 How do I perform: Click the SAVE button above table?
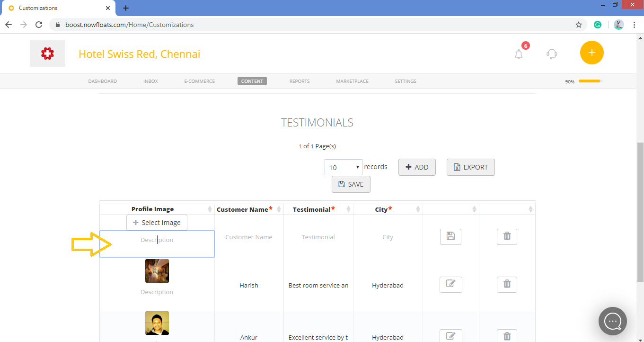tap(351, 184)
